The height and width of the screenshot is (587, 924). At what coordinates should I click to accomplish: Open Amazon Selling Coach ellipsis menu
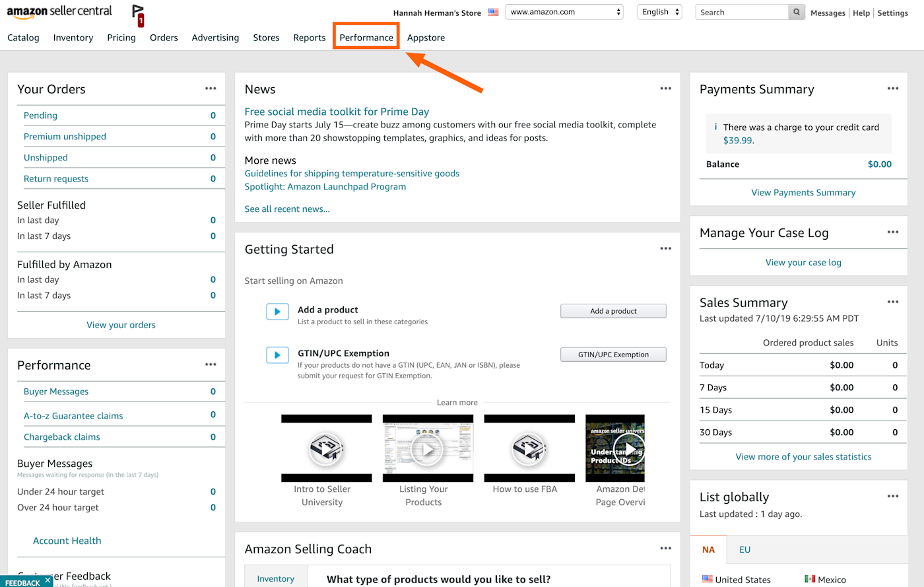coord(665,548)
